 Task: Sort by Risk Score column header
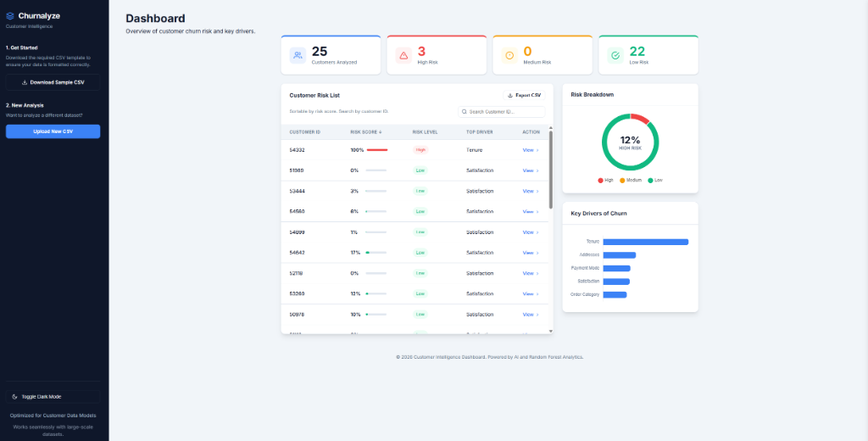(x=366, y=131)
